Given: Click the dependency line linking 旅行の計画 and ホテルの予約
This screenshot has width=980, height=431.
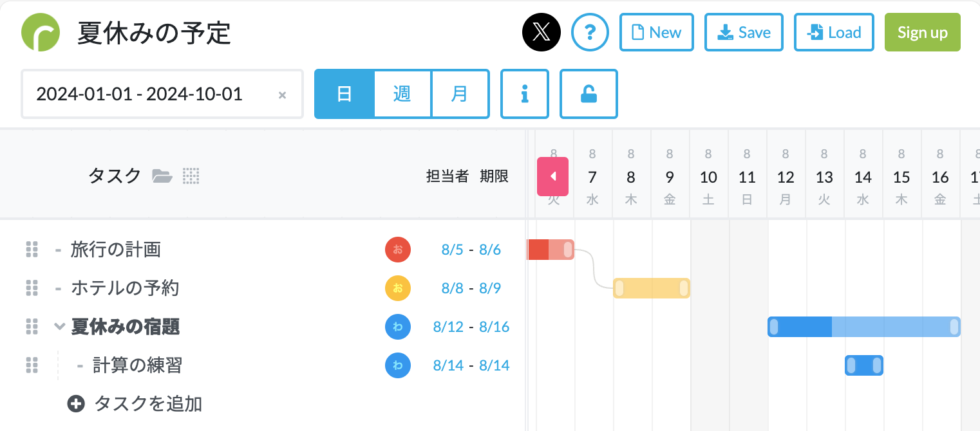Looking at the screenshot, I should click(593, 269).
